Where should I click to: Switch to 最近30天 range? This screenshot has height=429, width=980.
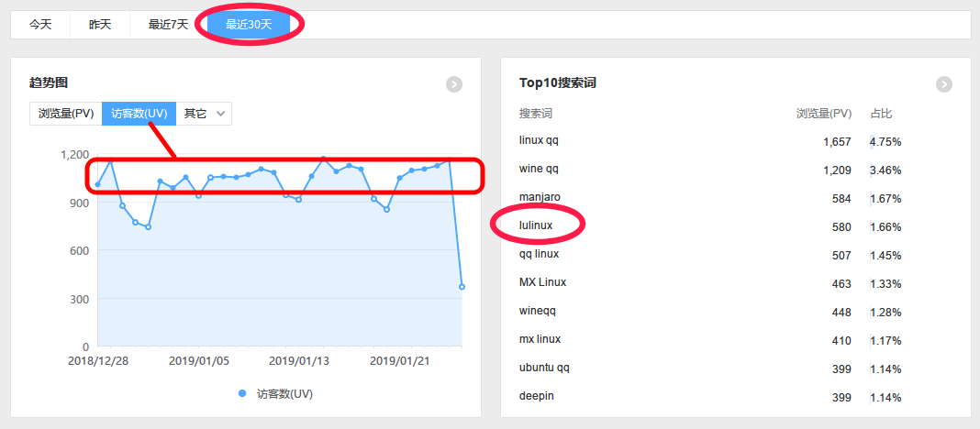(249, 25)
